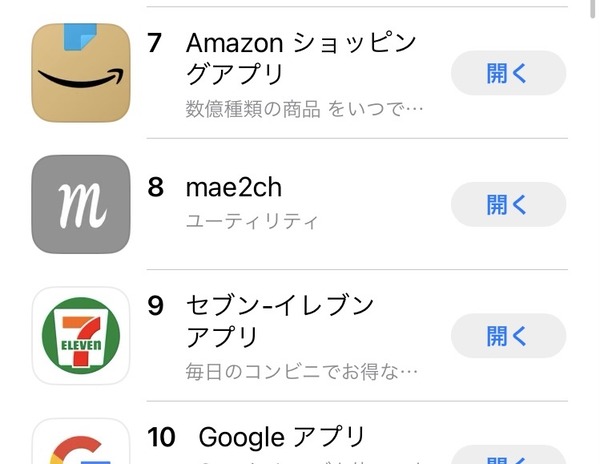Select Amazon ショッピングアプリ title text

[x=301, y=58]
